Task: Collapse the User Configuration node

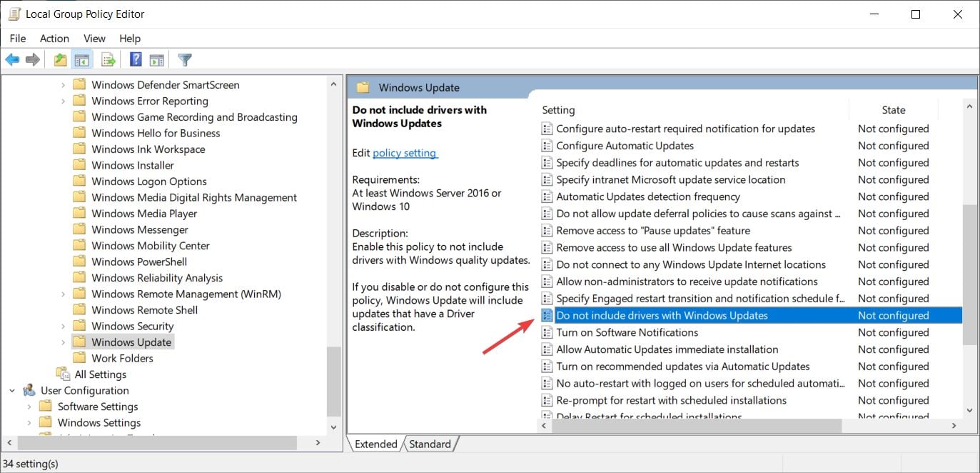Action: tap(12, 390)
